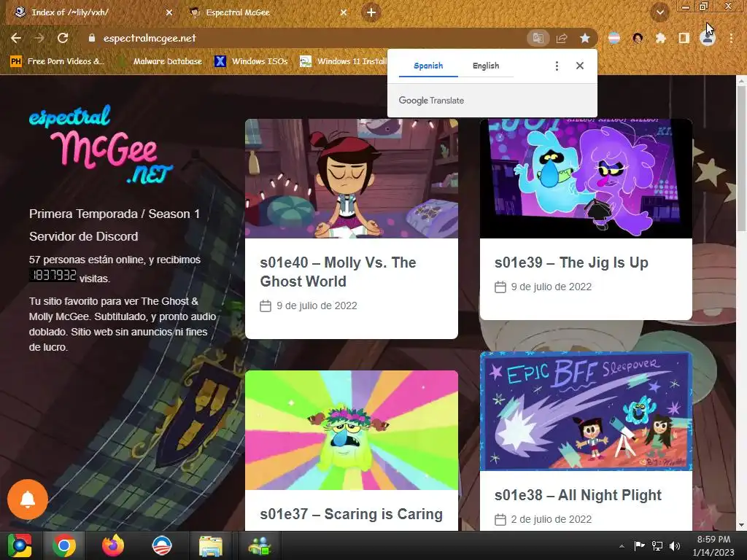Click the forward navigation arrow

pos(39,38)
